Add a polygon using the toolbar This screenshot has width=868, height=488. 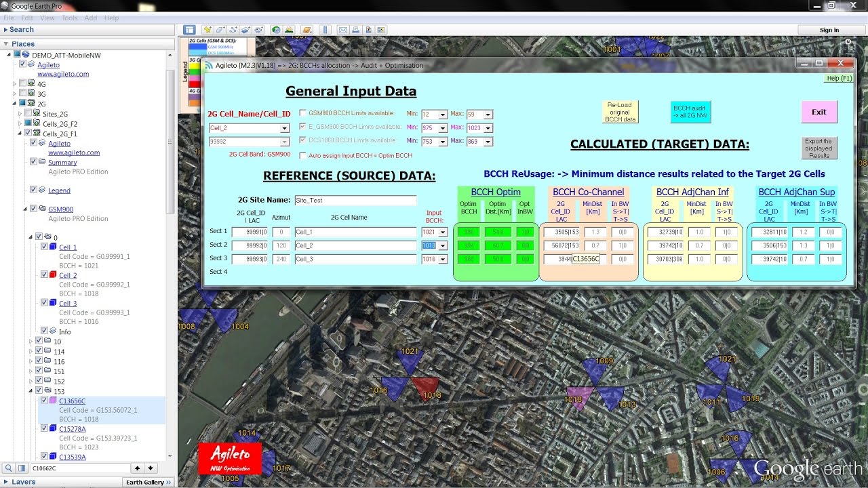(220, 30)
